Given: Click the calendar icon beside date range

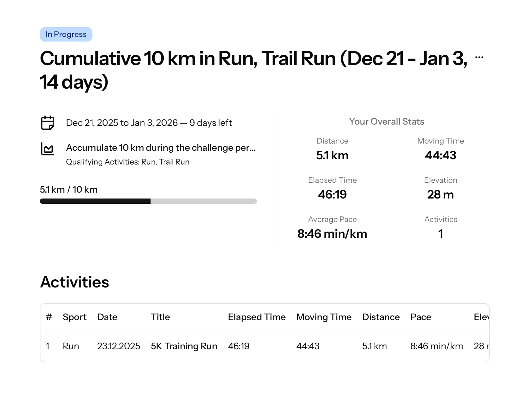Looking at the screenshot, I should point(48,123).
